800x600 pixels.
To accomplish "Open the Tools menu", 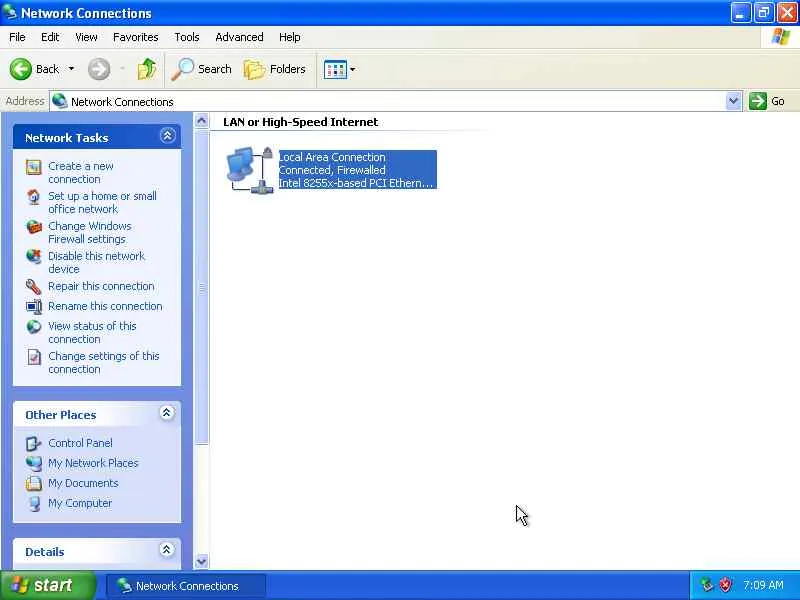I will point(187,37).
